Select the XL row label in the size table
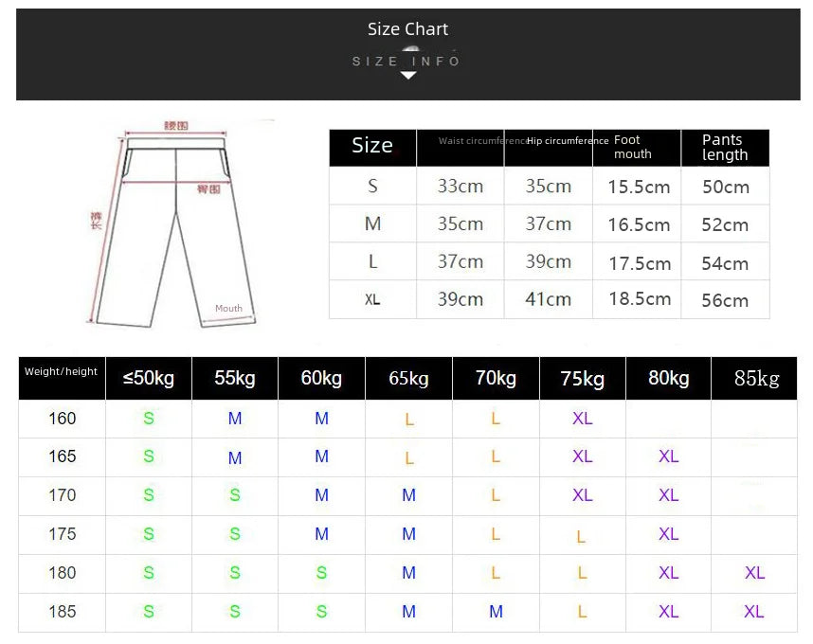The width and height of the screenshot is (813, 644). pos(372,299)
